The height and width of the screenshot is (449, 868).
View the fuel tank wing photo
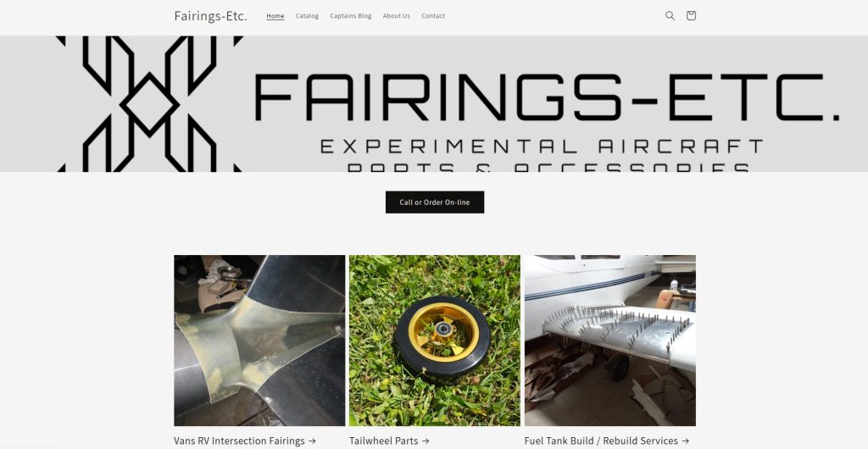coord(610,340)
